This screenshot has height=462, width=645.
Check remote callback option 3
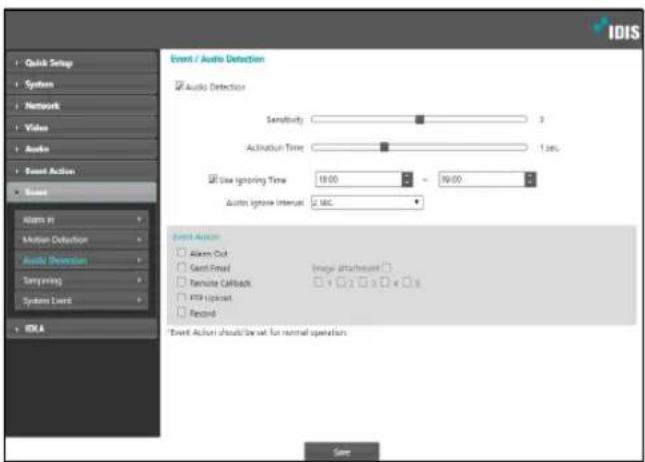point(362,282)
